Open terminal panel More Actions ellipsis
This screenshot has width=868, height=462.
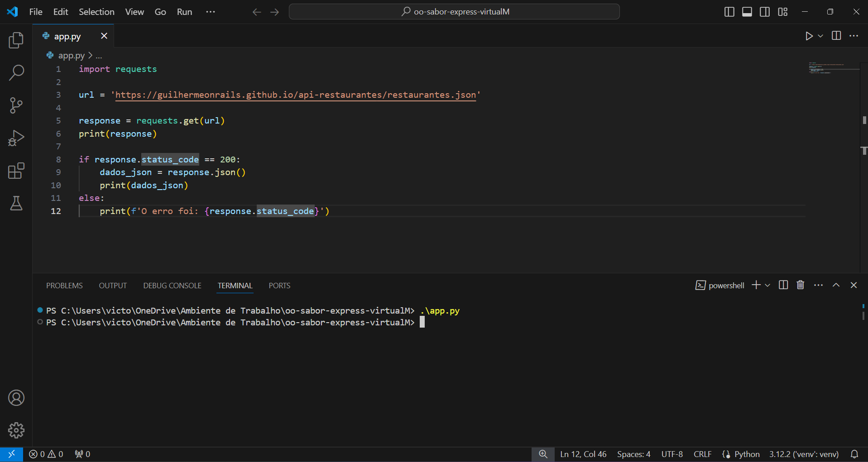pyautogui.click(x=818, y=285)
